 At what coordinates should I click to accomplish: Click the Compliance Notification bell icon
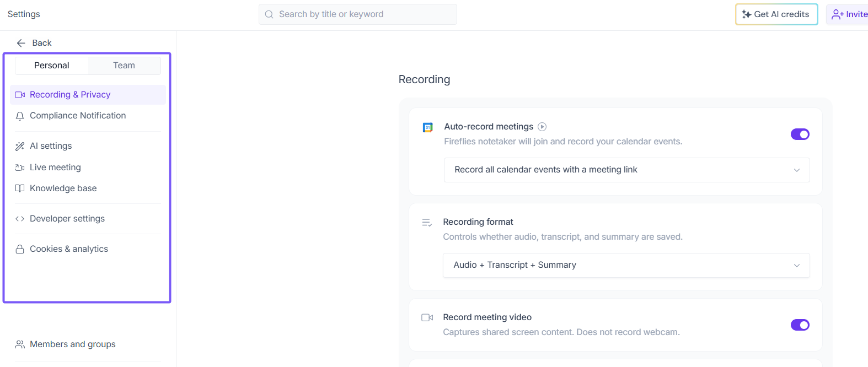pyautogui.click(x=20, y=116)
